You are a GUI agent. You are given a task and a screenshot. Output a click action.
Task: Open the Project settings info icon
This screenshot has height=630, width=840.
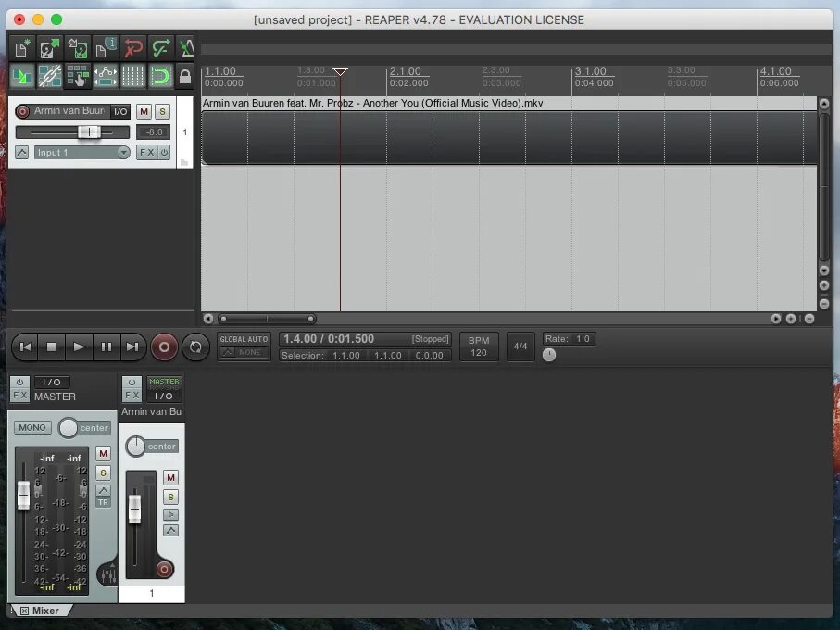[x=105, y=48]
